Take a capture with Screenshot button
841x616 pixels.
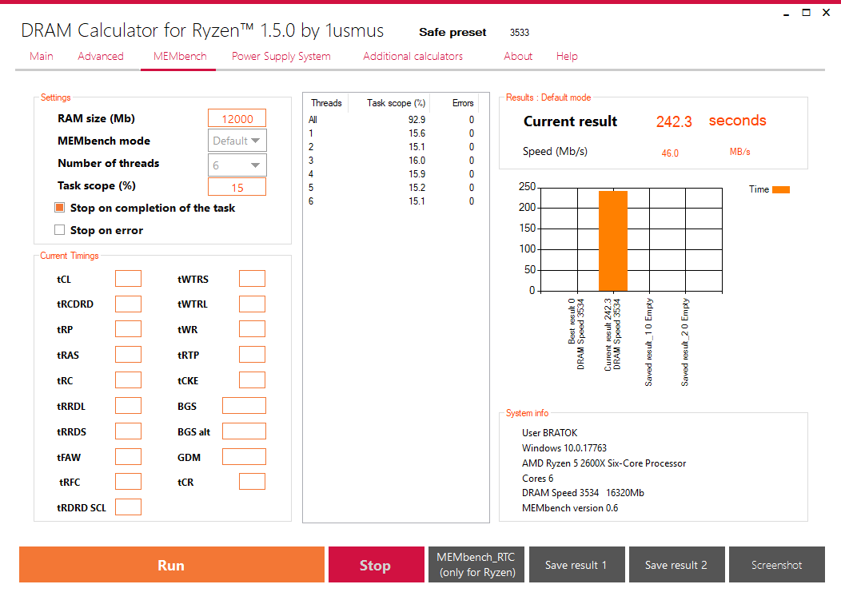click(776, 565)
